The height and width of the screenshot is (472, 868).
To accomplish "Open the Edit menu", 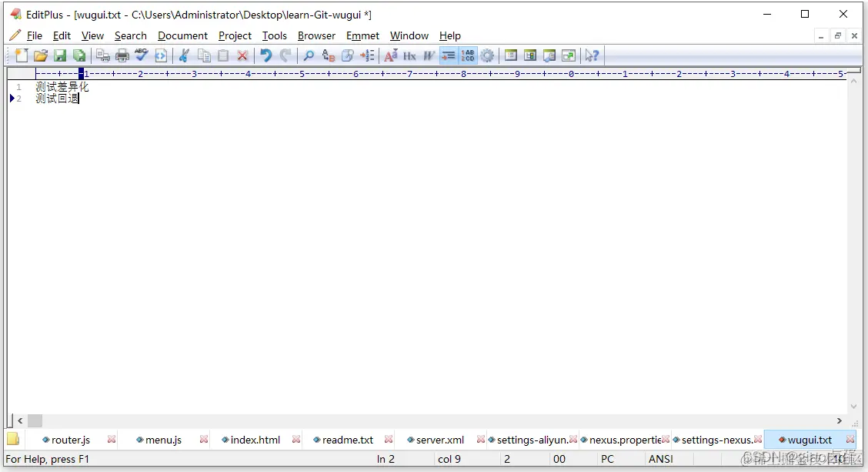I will pyautogui.click(x=62, y=35).
